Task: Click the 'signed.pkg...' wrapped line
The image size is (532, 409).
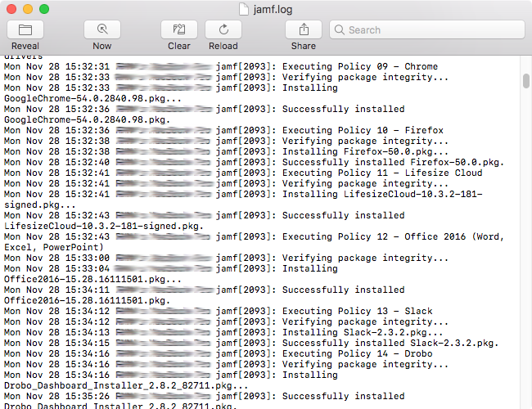Action: pos(40,204)
